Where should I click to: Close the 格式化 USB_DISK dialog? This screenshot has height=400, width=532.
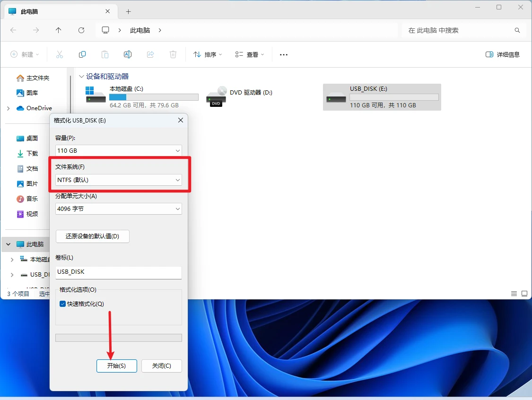coord(181,120)
